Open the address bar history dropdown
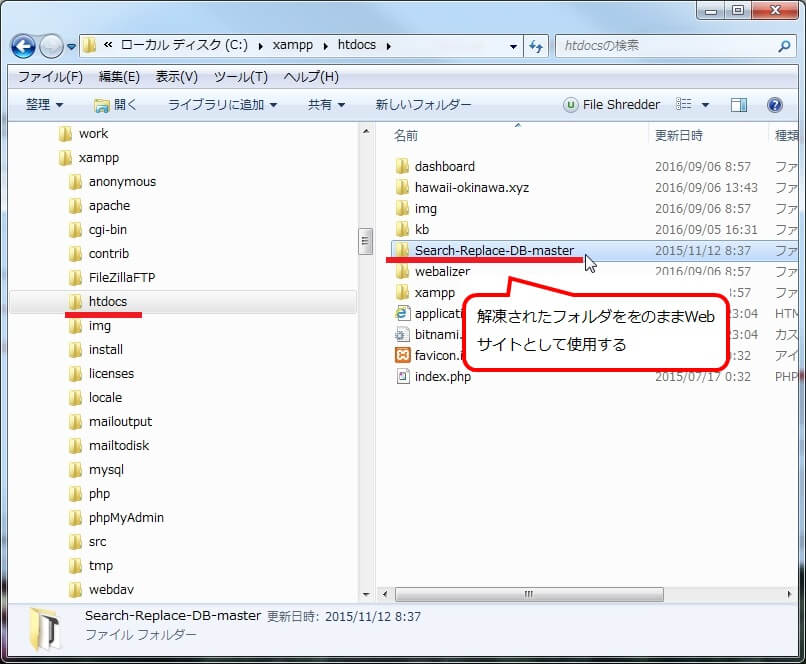 click(513, 46)
